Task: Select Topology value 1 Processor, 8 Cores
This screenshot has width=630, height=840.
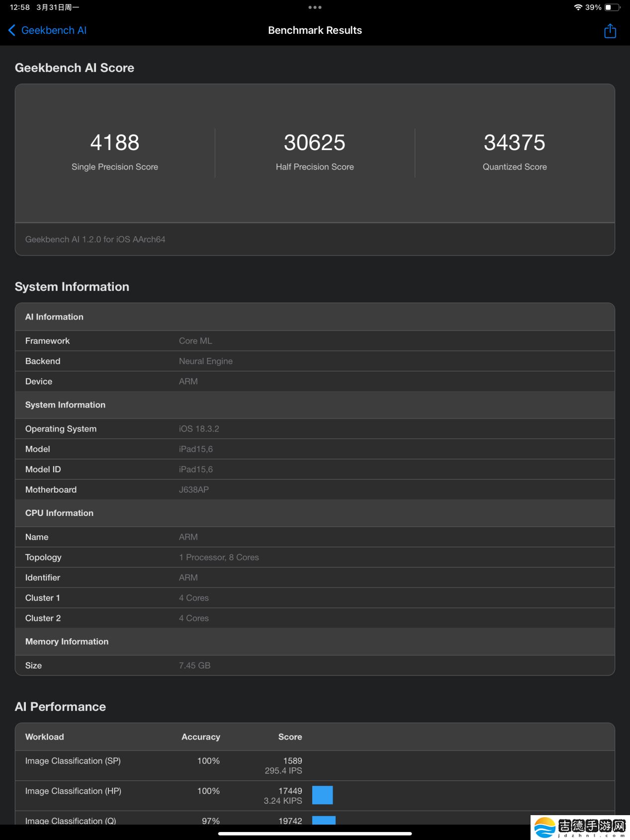Action: [219, 558]
